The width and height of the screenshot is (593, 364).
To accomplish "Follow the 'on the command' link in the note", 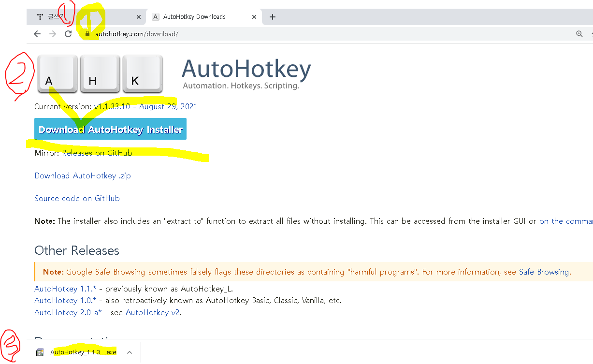I will click(x=566, y=221).
